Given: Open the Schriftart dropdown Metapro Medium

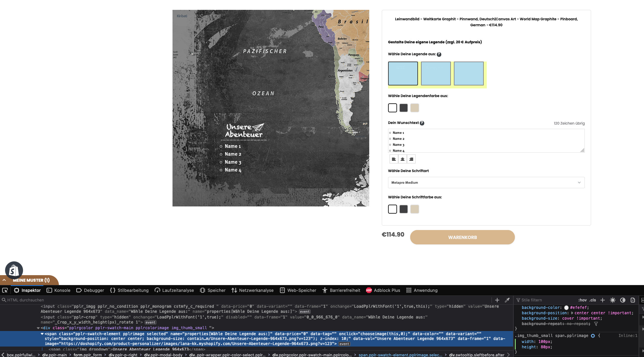Looking at the screenshot, I should (x=486, y=183).
